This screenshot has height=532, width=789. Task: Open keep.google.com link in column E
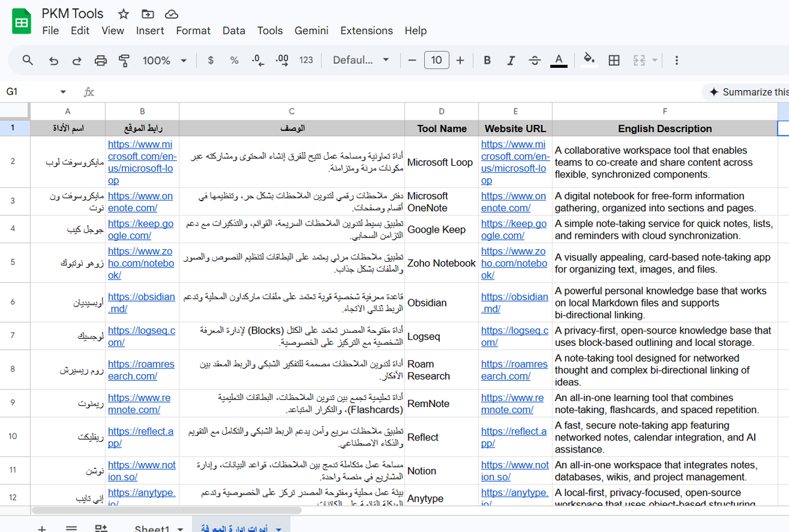click(x=514, y=230)
